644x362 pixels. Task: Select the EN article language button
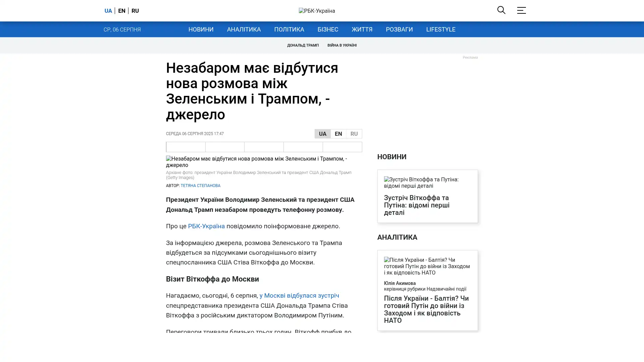[x=338, y=134]
